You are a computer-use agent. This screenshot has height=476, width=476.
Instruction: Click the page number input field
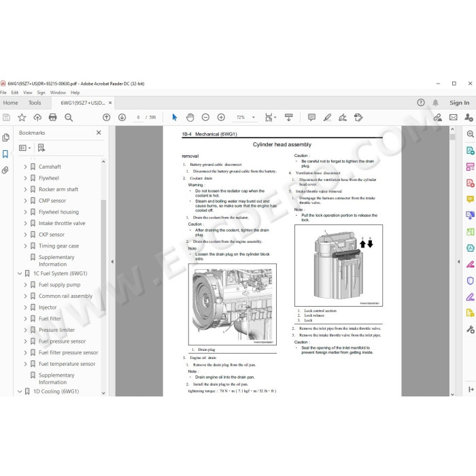[138, 118]
